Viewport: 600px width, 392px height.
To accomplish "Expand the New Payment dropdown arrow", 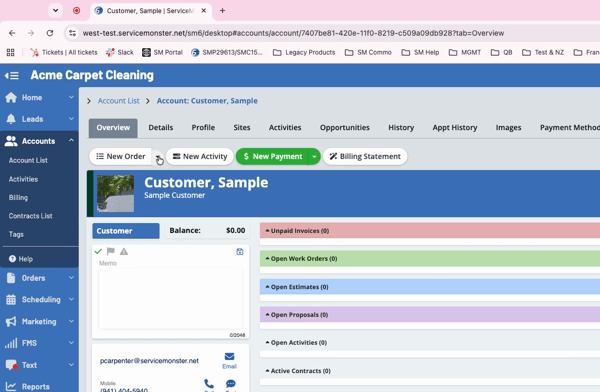I will point(314,157).
